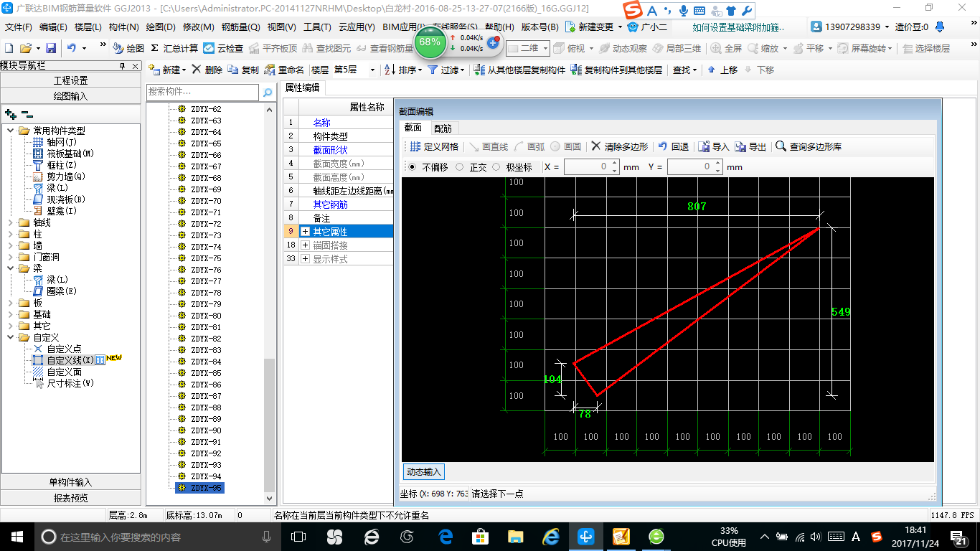980x551 pixels.
Task: Click 回退 undo in section editor
Action: [x=674, y=146]
